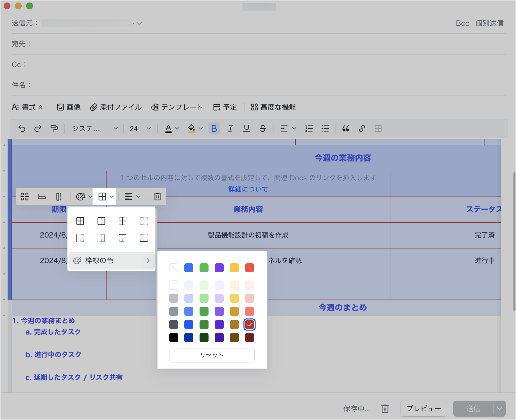Open the font family dropdown
This screenshot has width=516, height=420.
(x=95, y=129)
